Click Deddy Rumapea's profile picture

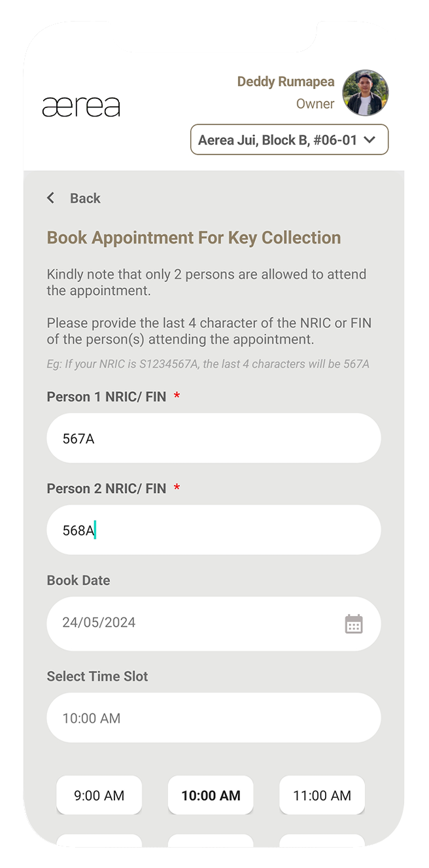(x=365, y=93)
